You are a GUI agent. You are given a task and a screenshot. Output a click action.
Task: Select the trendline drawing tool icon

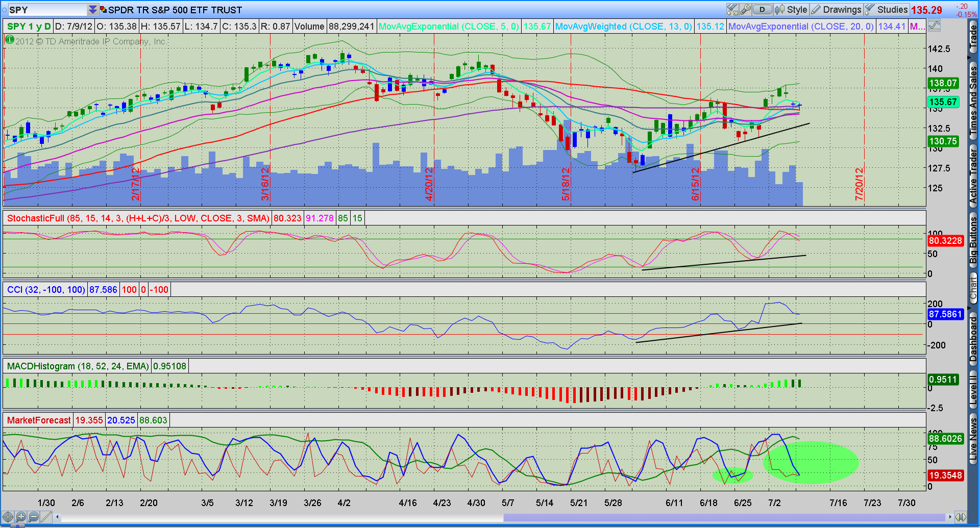(47, 517)
